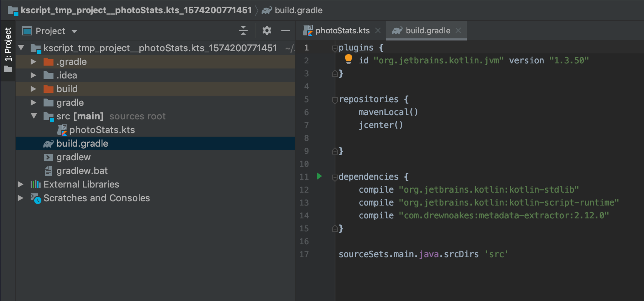Click the green run arrow on line 11
Viewport: 644px width, 301px height.
click(x=319, y=176)
